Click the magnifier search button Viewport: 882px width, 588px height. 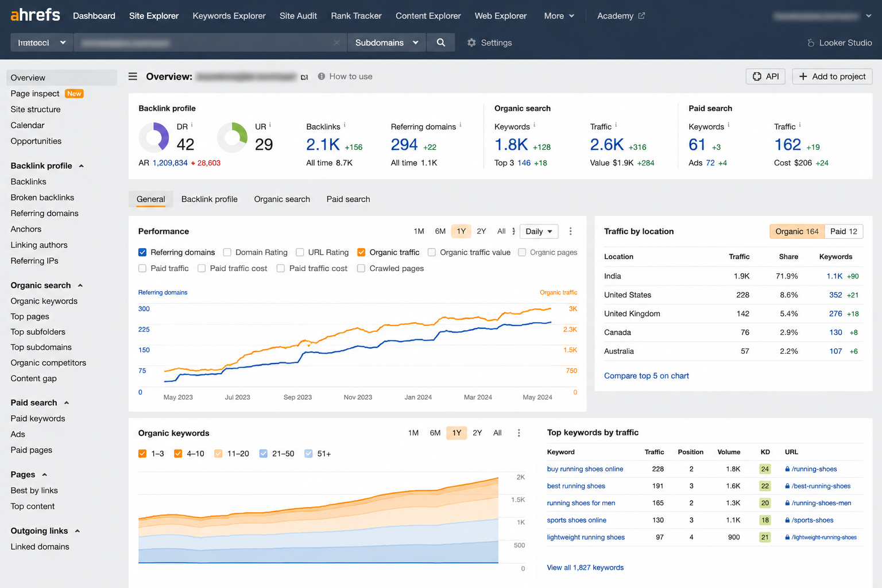[x=441, y=42]
